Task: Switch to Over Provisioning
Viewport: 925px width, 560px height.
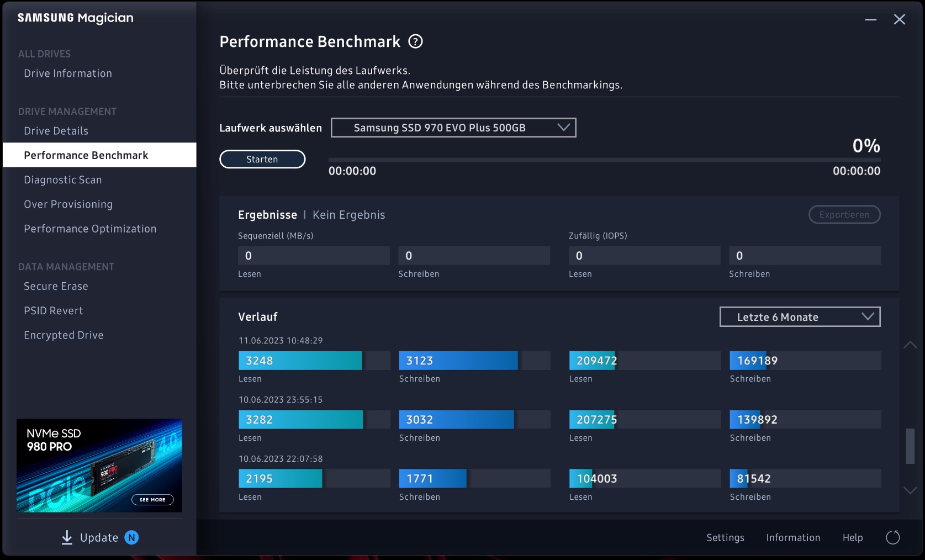Action: pos(68,204)
